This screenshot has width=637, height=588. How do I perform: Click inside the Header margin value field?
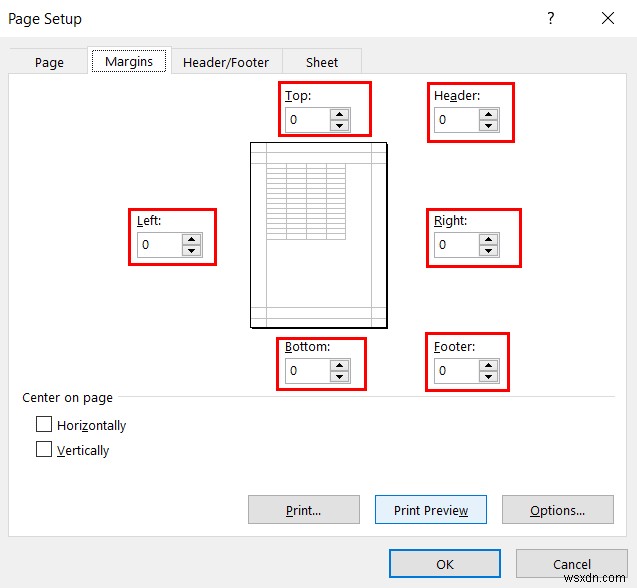(457, 120)
